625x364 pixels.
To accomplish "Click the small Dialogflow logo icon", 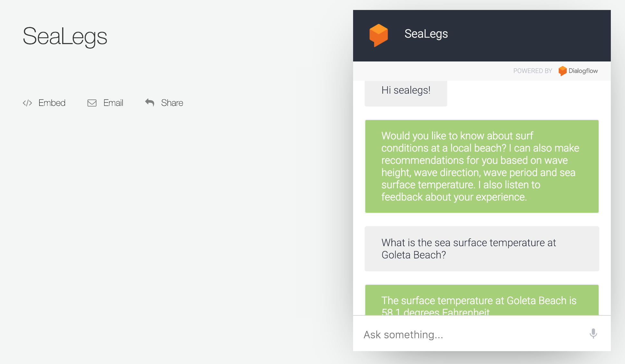I will tap(562, 71).
